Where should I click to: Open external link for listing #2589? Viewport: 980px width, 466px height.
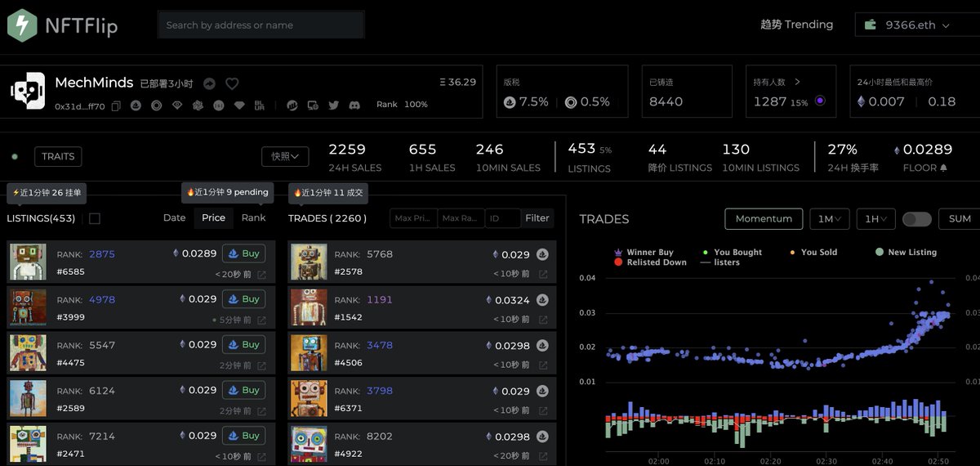pos(261,411)
